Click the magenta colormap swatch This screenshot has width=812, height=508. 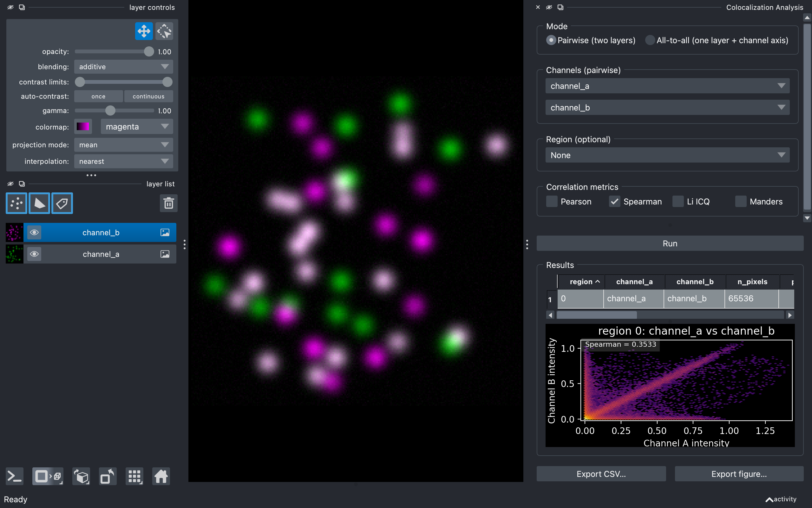[83, 127]
